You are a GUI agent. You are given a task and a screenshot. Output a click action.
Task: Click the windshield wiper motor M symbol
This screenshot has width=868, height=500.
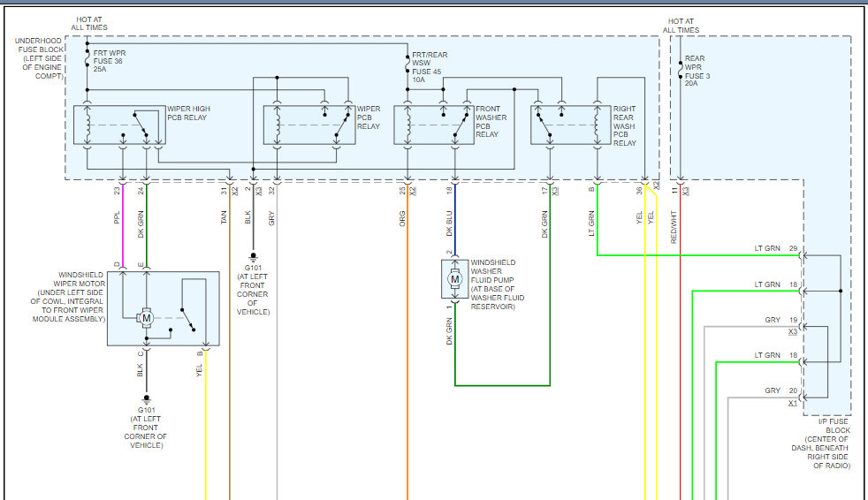click(x=148, y=317)
